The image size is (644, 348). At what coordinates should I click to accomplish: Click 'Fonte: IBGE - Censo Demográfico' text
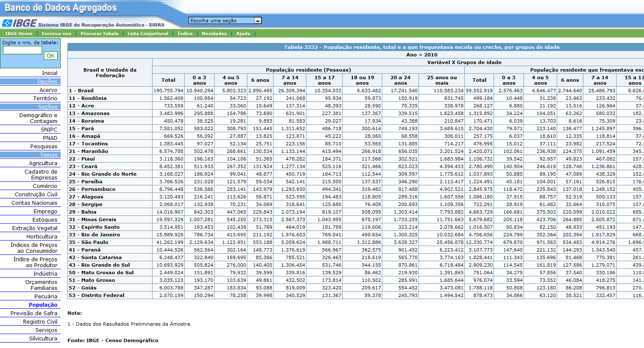click(x=113, y=340)
